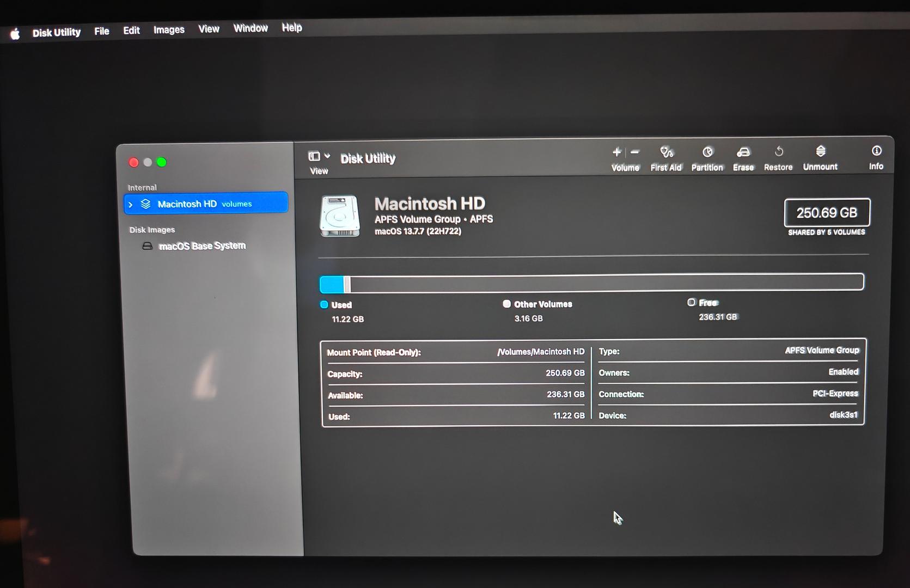This screenshot has width=910, height=588.
Task: Click the Macintosh HD title heading
Action: coord(430,204)
